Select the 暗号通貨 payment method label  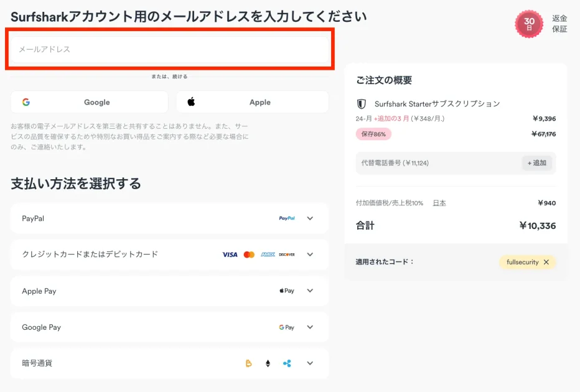point(37,363)
